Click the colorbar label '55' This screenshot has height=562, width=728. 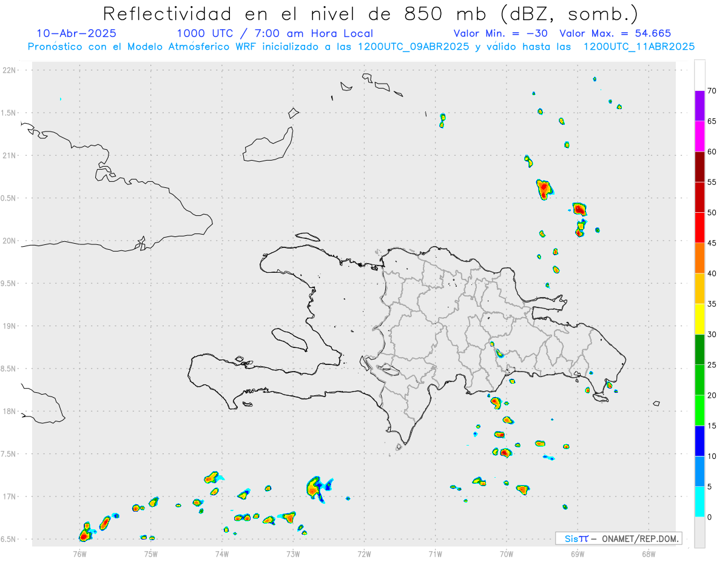[712, 182]
